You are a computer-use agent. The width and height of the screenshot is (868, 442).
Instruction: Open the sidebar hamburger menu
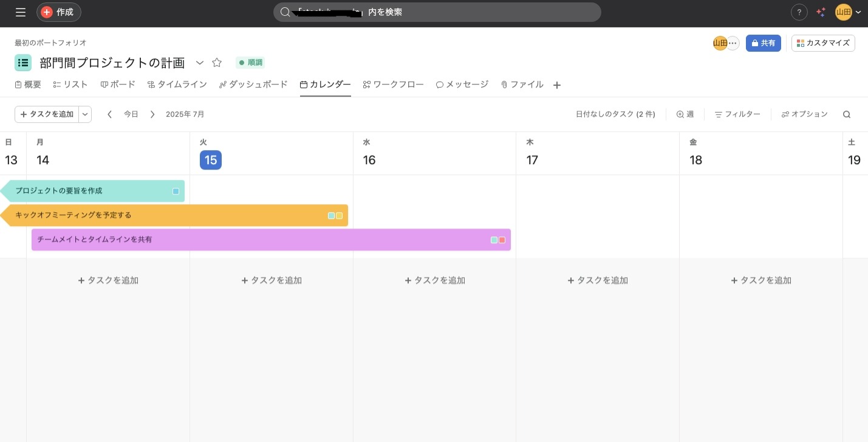coord(20,12)
